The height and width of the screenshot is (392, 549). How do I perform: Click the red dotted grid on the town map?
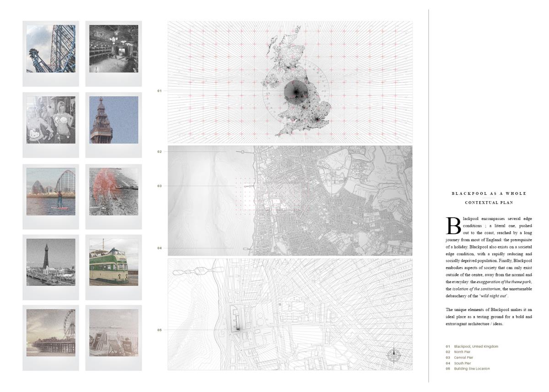pyautogui.click(x=245, y=196)
